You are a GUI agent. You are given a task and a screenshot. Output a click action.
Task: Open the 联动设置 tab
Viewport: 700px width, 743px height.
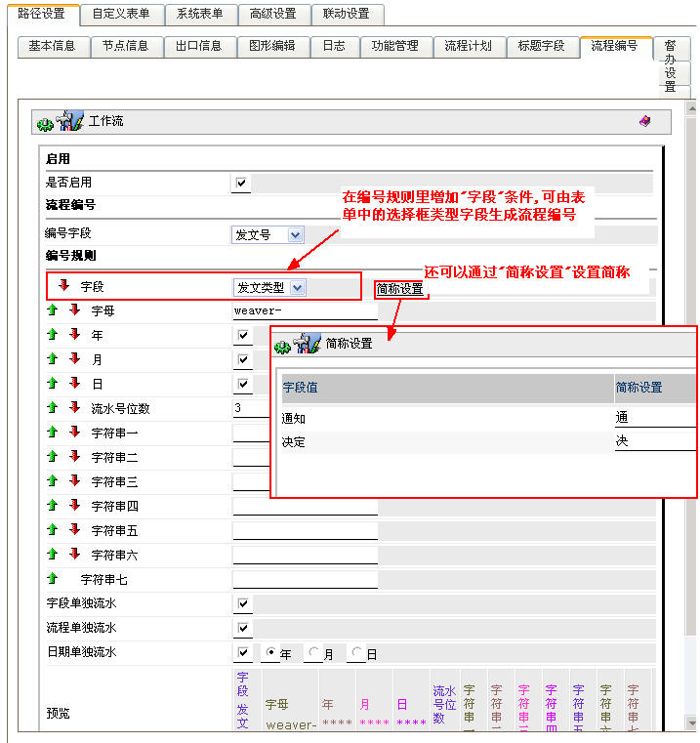[347, 15]
